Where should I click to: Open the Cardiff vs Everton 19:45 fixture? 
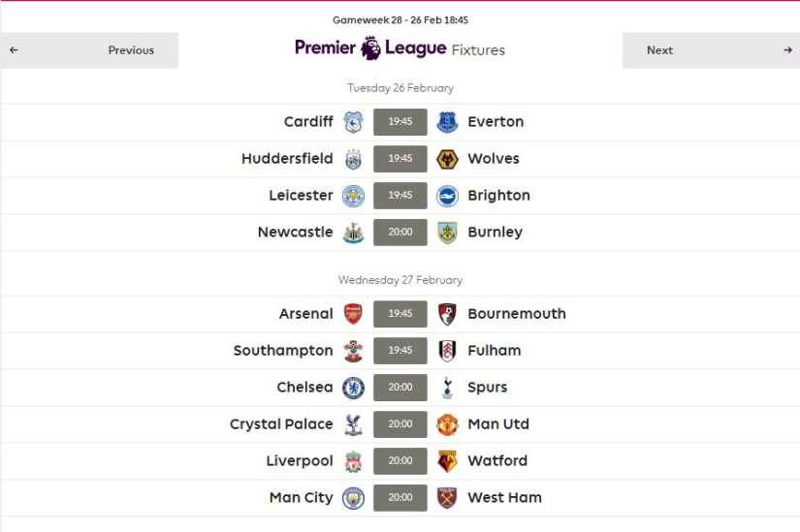(x=400, y=122)
